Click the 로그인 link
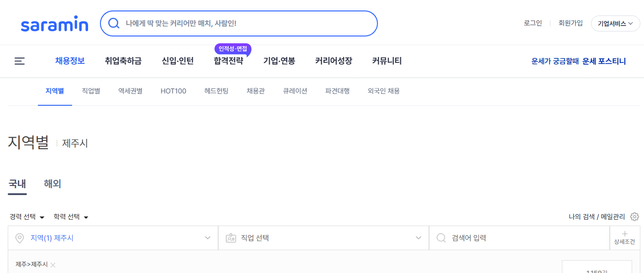 [x=533, y=22]
